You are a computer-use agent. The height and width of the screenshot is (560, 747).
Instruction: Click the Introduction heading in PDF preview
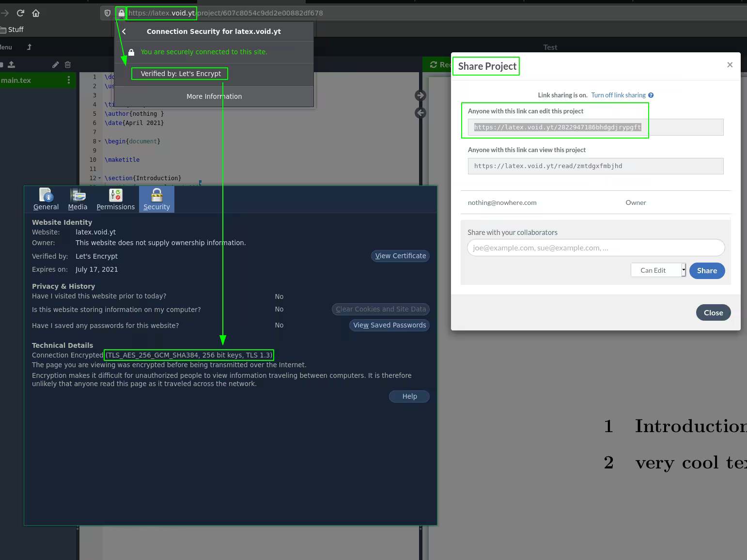[x=691, y=426]
